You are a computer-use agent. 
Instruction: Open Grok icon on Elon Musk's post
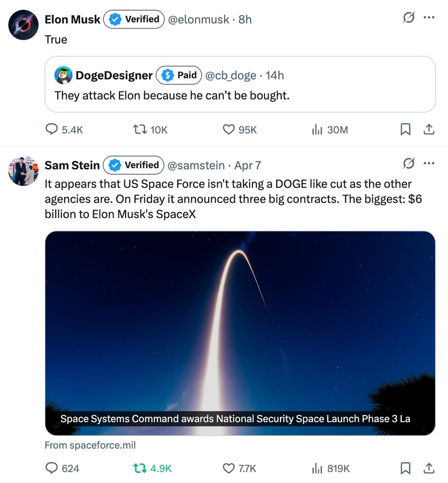point(408,18)
